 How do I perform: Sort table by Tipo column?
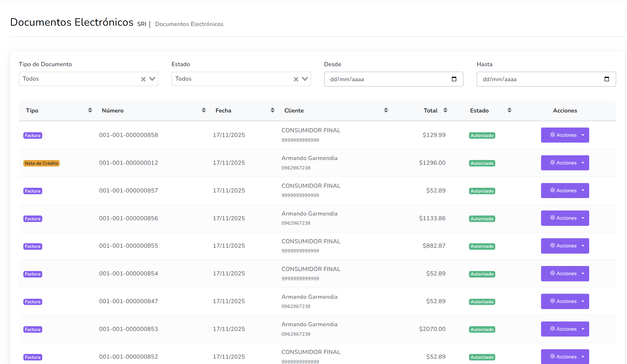pyautogui.click(x=90, y=110)
